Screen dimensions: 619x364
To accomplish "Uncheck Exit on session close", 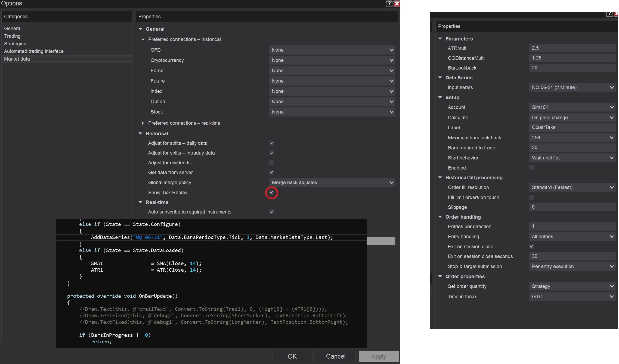I will click(x=532, y=247).
